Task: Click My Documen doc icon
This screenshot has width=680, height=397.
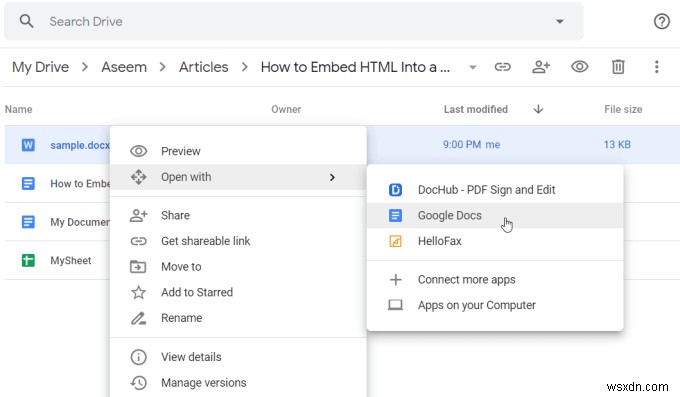Action: coord(28,222)
